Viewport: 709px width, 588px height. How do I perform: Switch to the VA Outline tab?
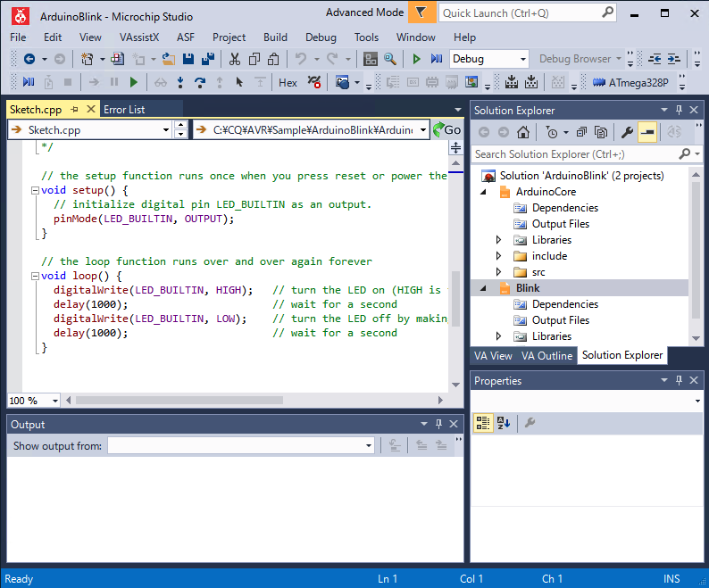[546, 355]
